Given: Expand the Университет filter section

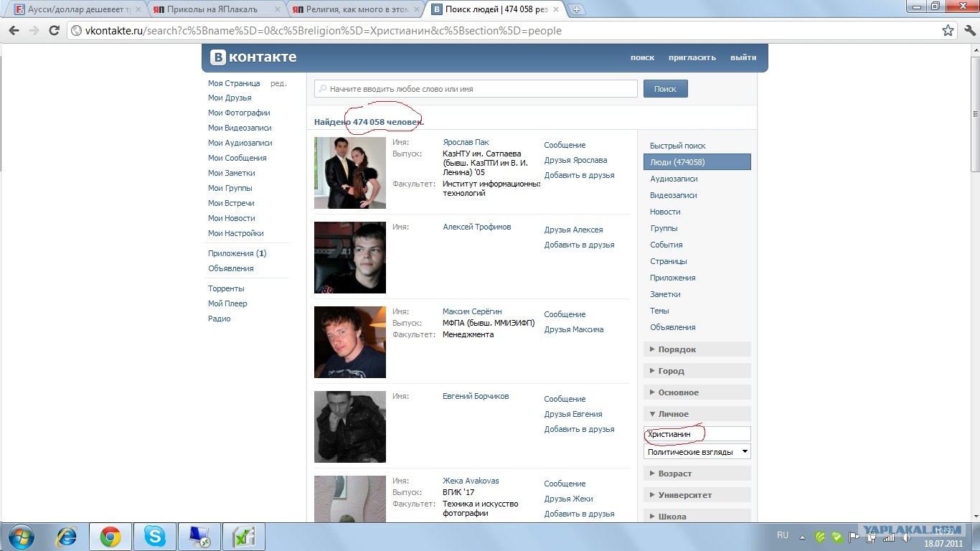Looking at the screenshot, I should [x=697, y=495].
